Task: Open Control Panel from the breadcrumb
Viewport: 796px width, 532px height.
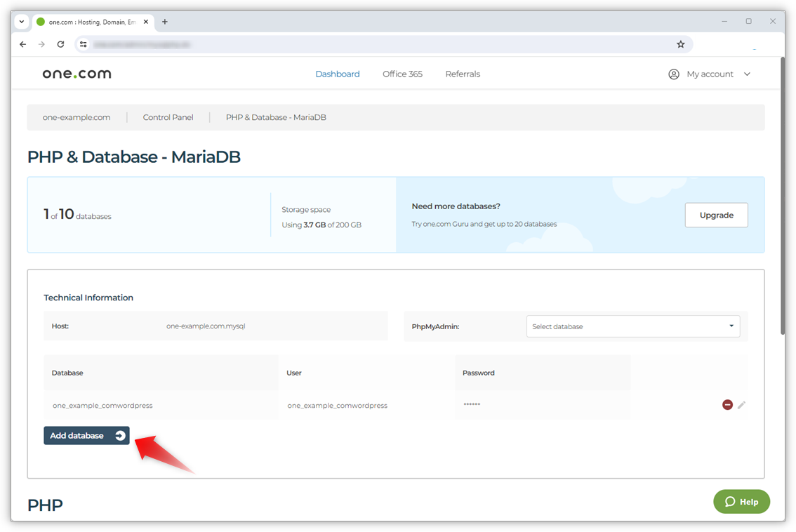Action: (168, 117)
